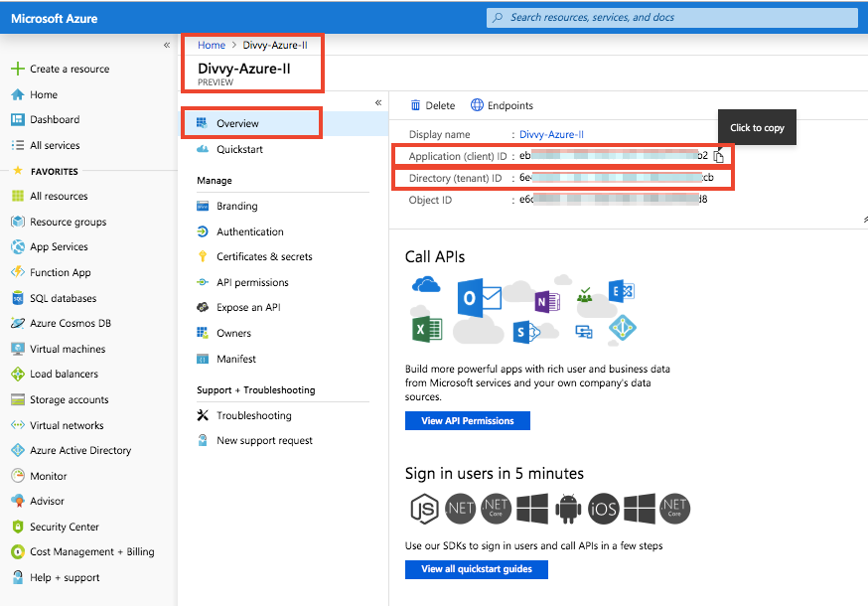Click the Outlook icon under Call APIs
The width and height of the screenshot is (868, 606).
[479, 298]
